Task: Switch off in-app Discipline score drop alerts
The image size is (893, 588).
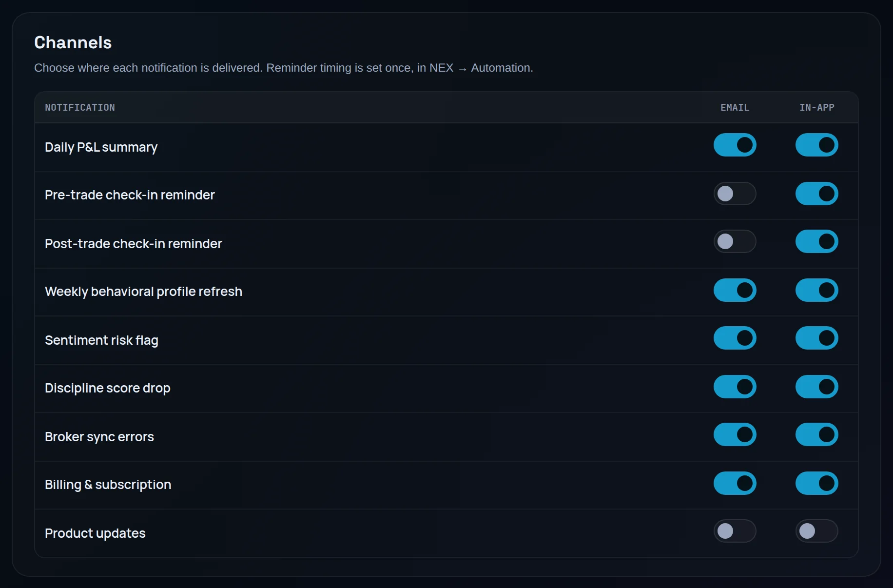Action: pyautogui.click(x=816, y=387)
